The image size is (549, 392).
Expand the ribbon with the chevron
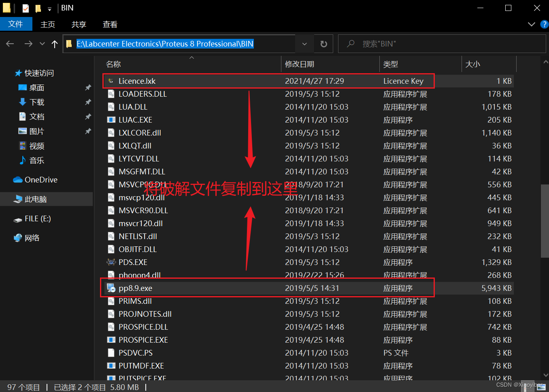coord(532,24)
